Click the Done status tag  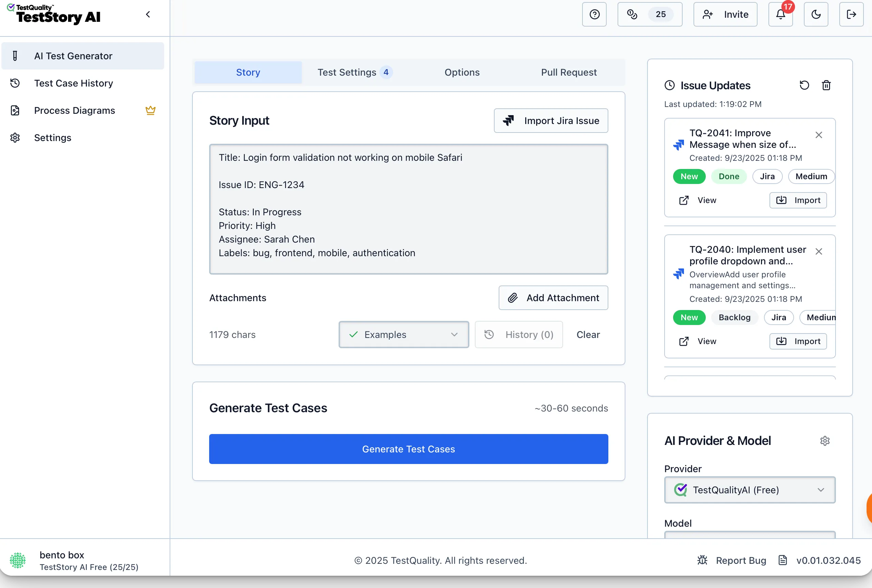pos(729,176)
